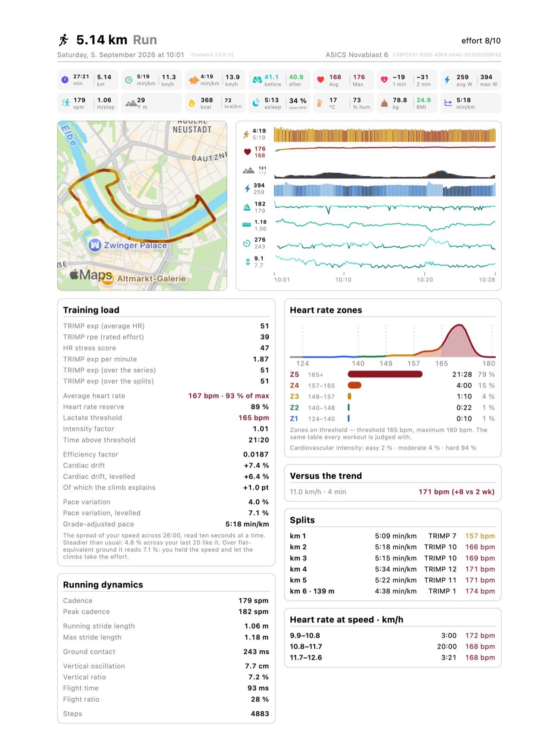Click the vertical oscillation arrow icon beside 9.1
Viewport: 534px width, 756px height.
tap(248, 262)
